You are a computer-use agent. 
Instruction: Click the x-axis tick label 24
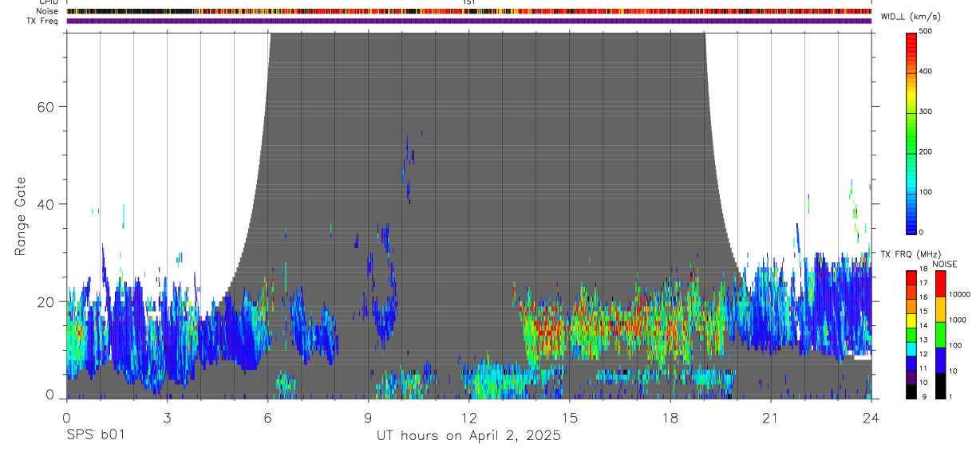click(871, 418)
